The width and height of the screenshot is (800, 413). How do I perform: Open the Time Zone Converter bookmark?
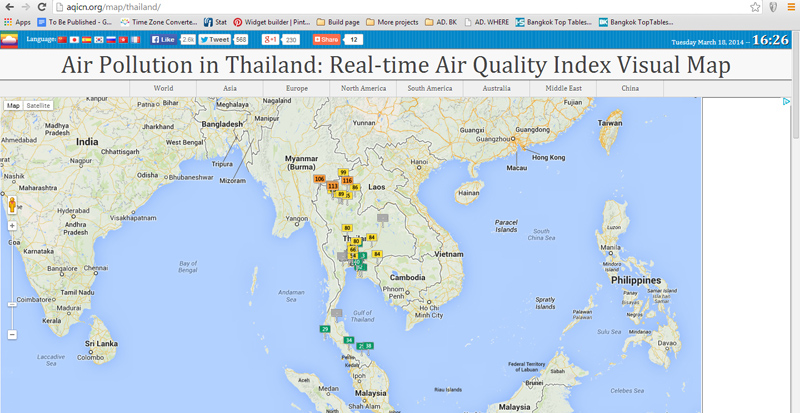pyautogui.click(x=159, y=22)
